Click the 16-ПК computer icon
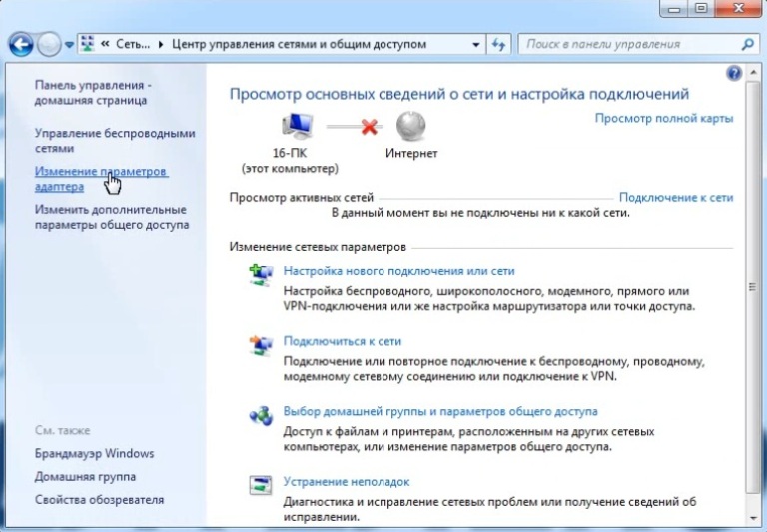767x532 pixels. click(297, 127)
